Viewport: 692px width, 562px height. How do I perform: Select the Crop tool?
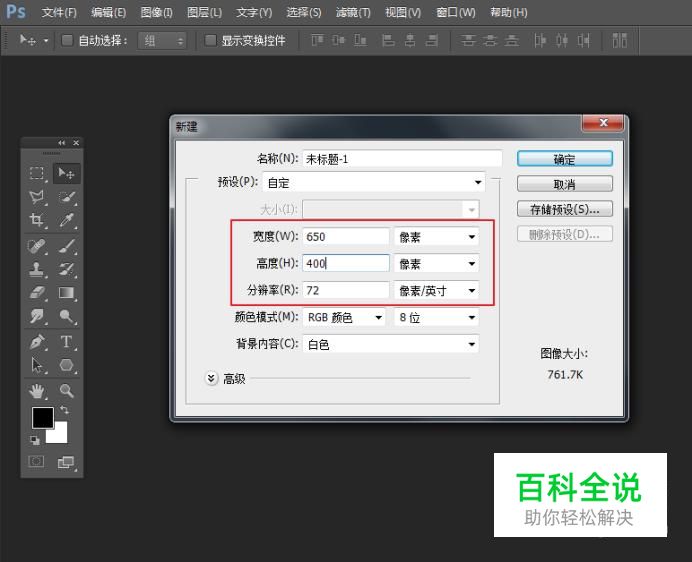point(37,220)
